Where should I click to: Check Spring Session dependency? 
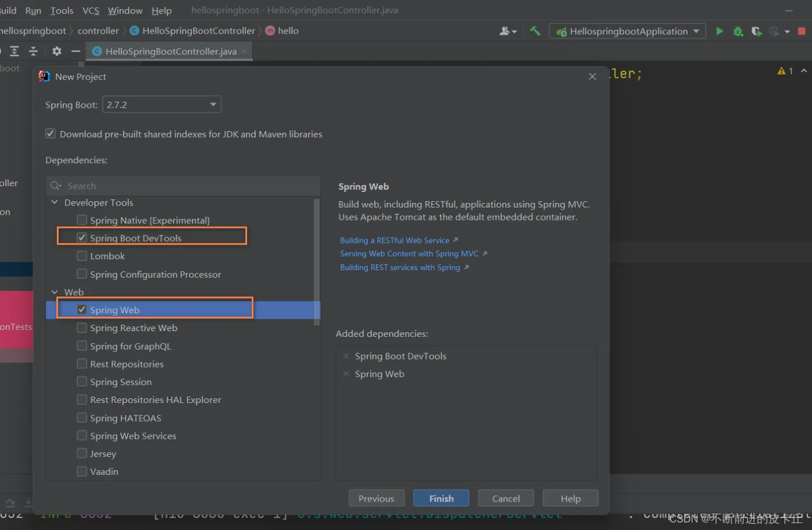pyautogui.click(x=82, y=382)
